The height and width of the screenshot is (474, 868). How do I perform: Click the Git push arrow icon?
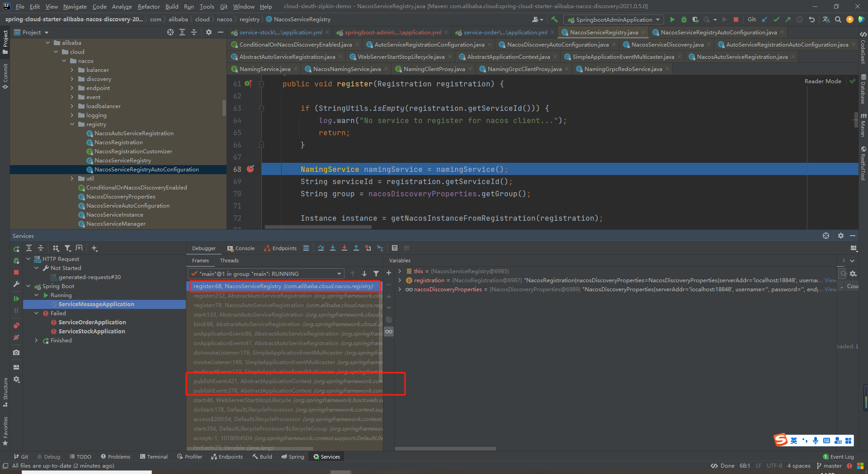788,19
